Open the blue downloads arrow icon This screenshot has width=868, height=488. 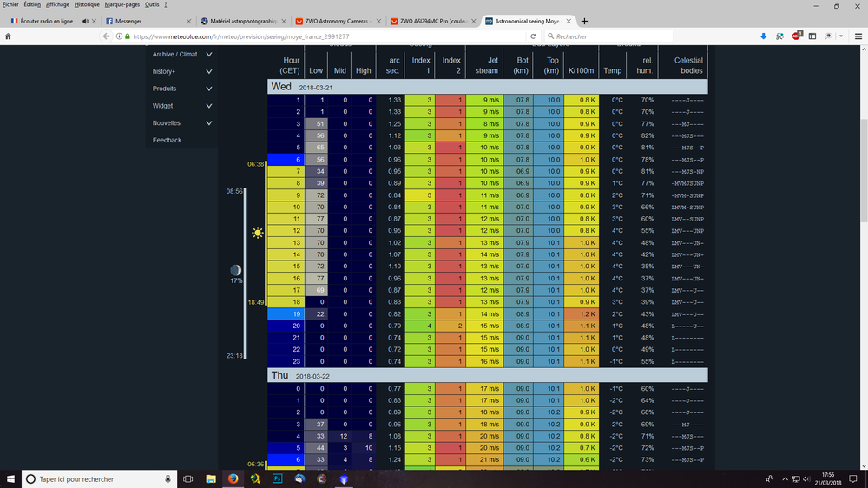pyautogui.click(x=763, y=36)
